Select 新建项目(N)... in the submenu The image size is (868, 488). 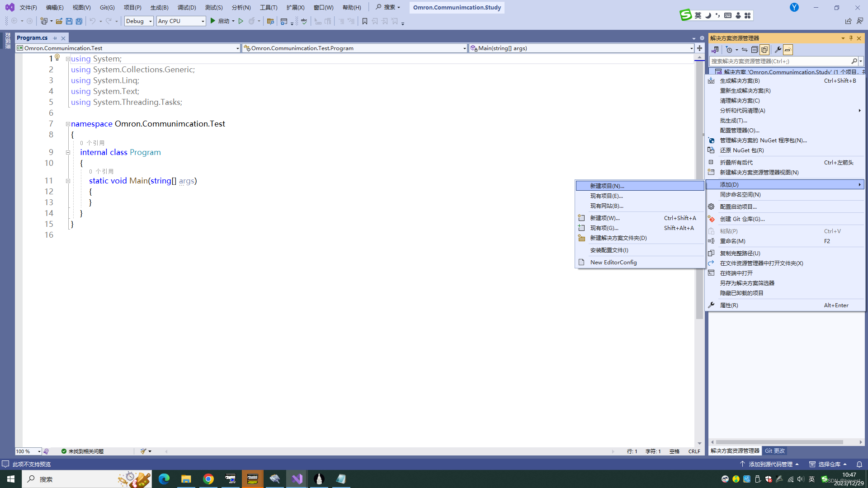(607, 186)
